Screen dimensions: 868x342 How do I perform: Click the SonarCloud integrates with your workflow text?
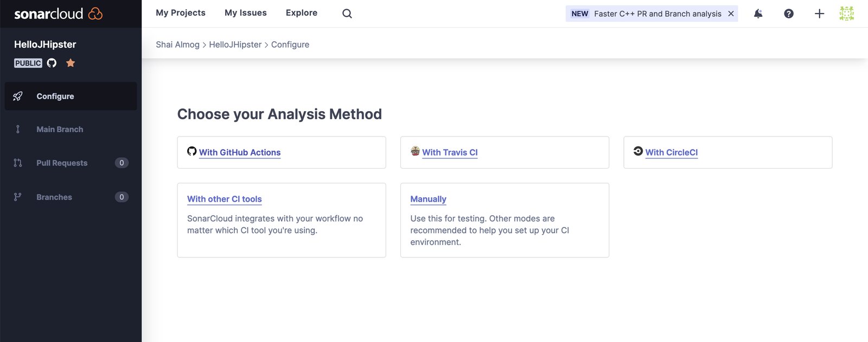[275, 224]
